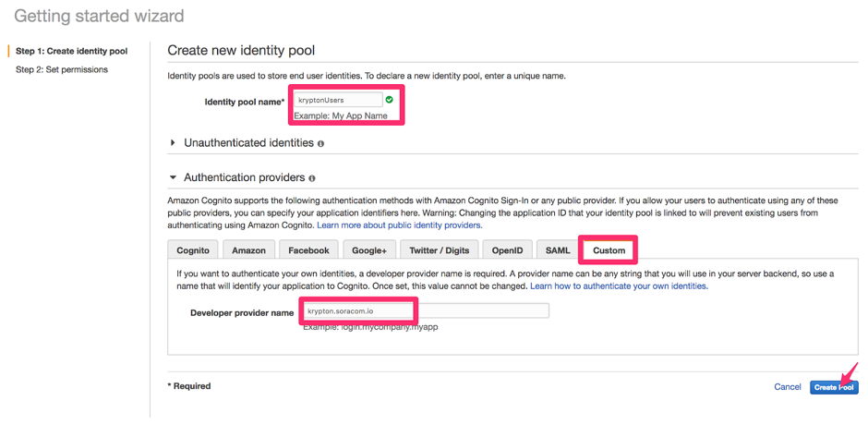Open Learn more about public identity providers

coord(399,225)
